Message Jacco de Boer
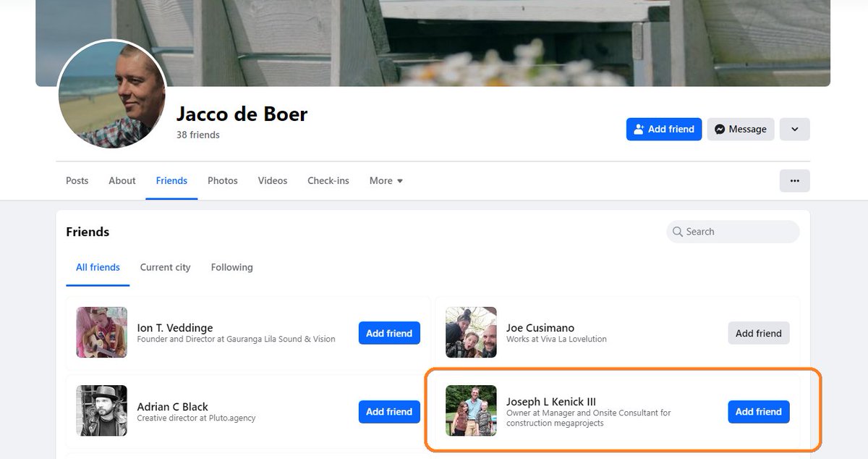 point(741,129)
